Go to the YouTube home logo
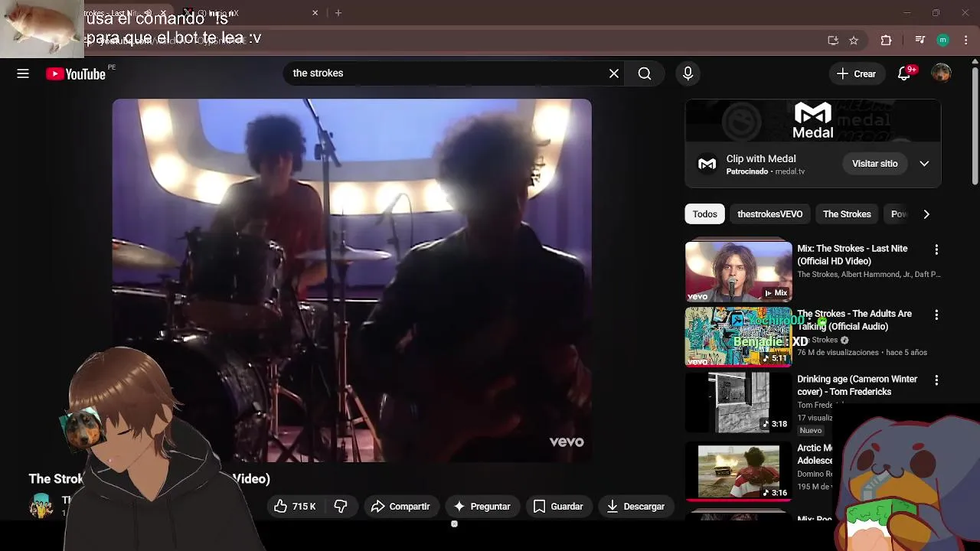Viewport: 980px width, 551px height. pos(75,73)
